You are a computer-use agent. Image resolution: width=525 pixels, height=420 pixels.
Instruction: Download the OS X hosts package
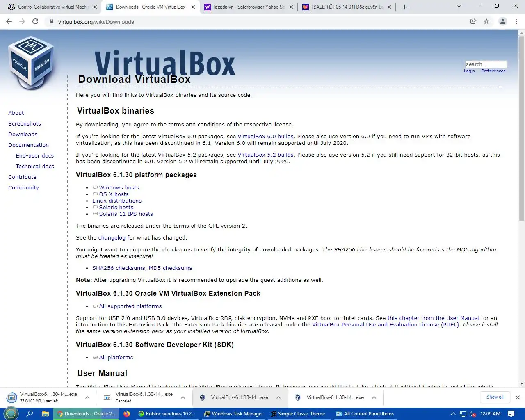(114, 194)
